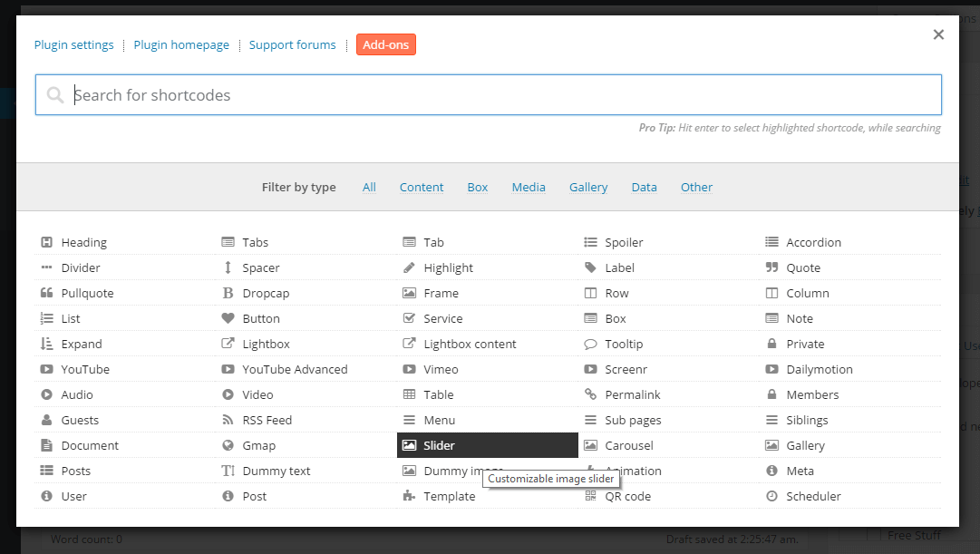The width and height of the screenshot is (980, 554).
Task: Insert a Tooltip shortcode
Action: pyautogui.click(x=625, y=343)
